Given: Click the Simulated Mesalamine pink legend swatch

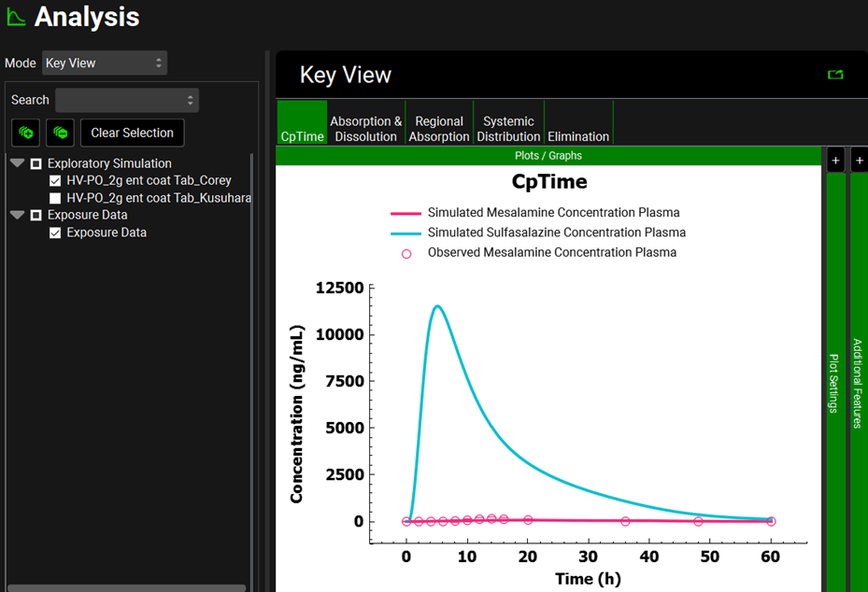Looking at the screenshot, I should pyautogui.click(x=405, y=213).
